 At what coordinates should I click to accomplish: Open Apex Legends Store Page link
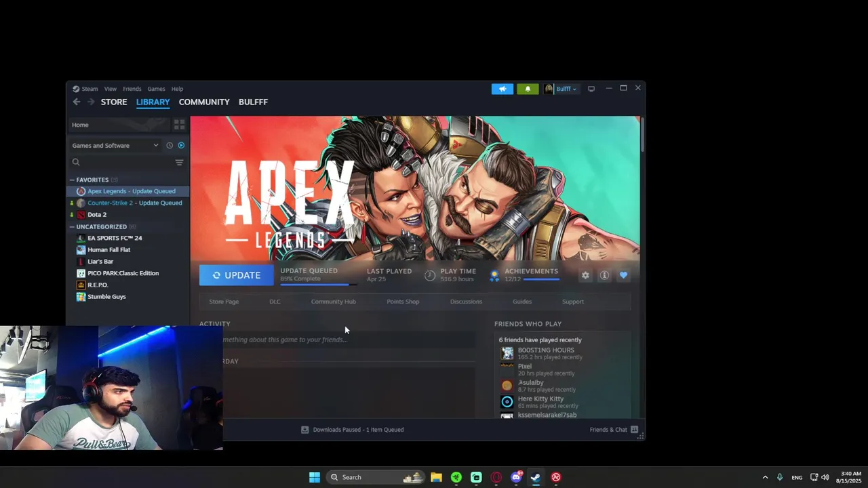(224, 302)
